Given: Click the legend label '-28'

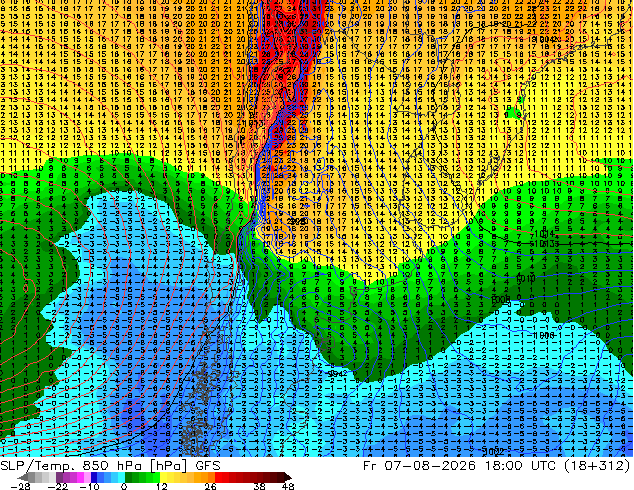Looking at the screenshot, I should (x=20, y=486).
